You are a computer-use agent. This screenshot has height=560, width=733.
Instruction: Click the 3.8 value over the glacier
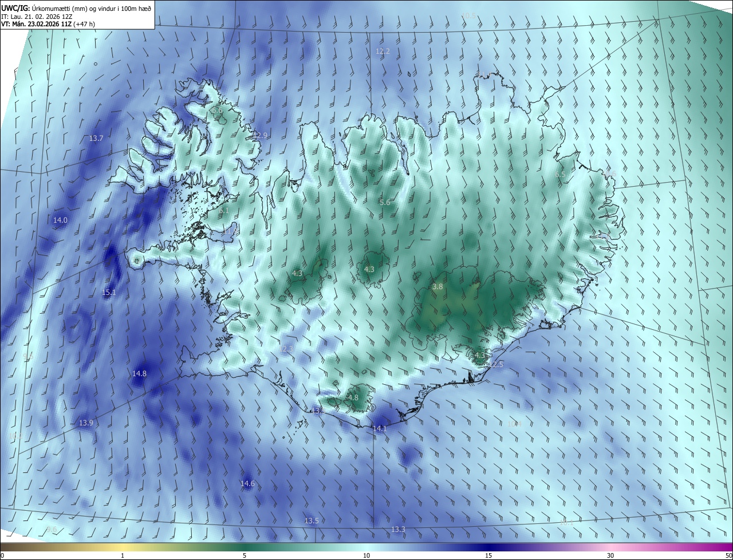(438, 286)
